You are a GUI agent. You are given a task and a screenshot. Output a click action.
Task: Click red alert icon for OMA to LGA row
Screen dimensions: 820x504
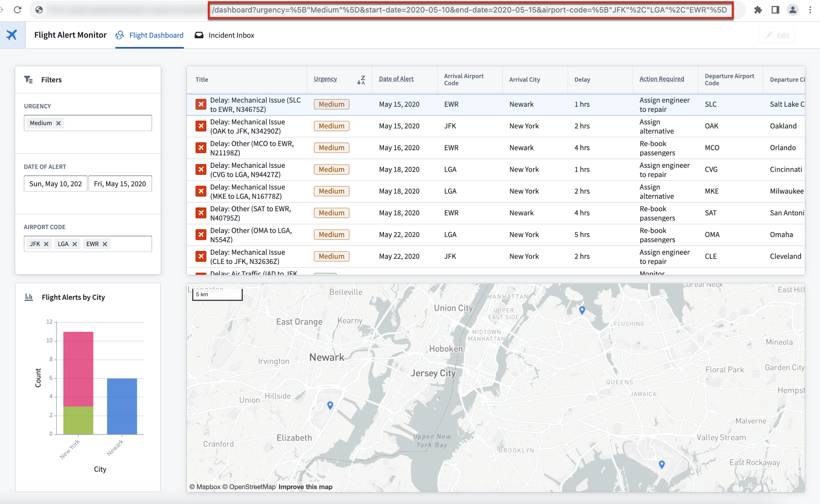201,235
